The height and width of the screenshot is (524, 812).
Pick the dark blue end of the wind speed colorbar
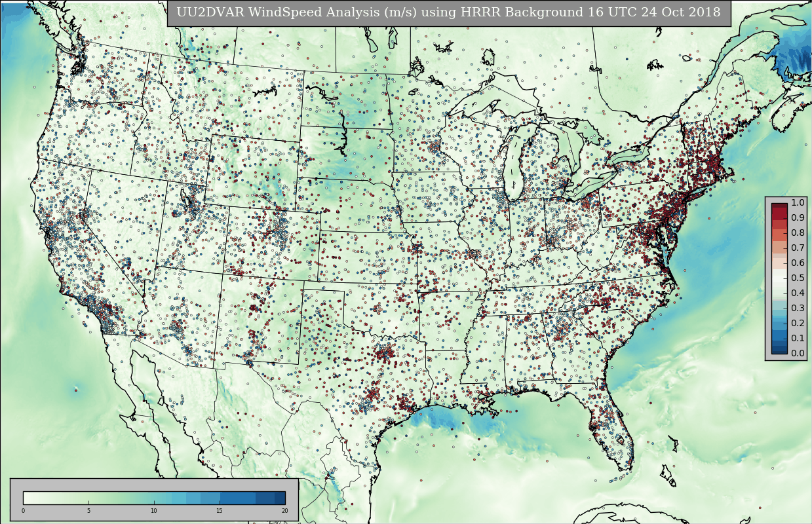click(x=279, y=498)
